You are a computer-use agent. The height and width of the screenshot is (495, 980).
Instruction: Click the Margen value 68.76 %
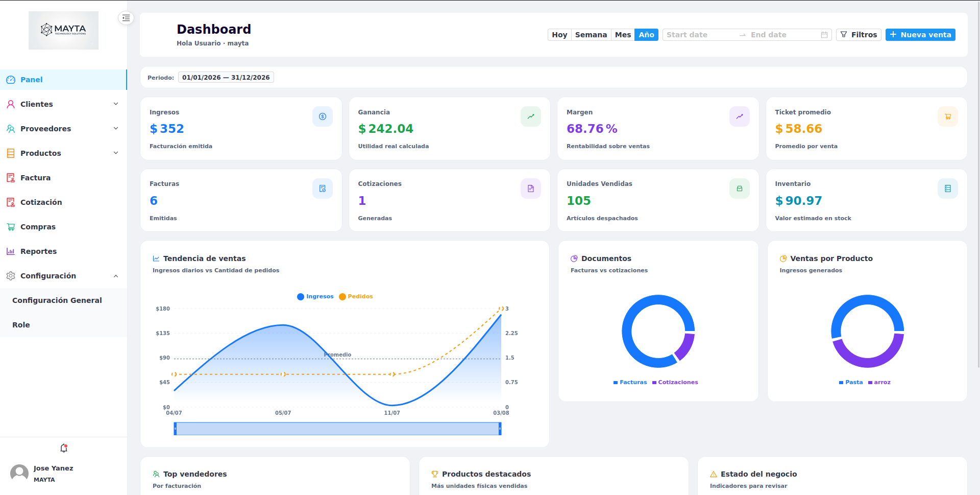click(x=592, y=129)
